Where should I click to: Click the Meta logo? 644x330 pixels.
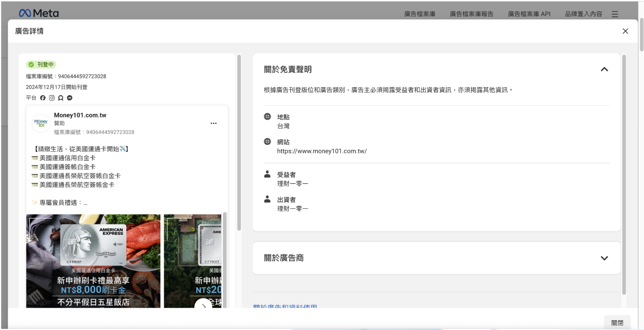(39, 13)
